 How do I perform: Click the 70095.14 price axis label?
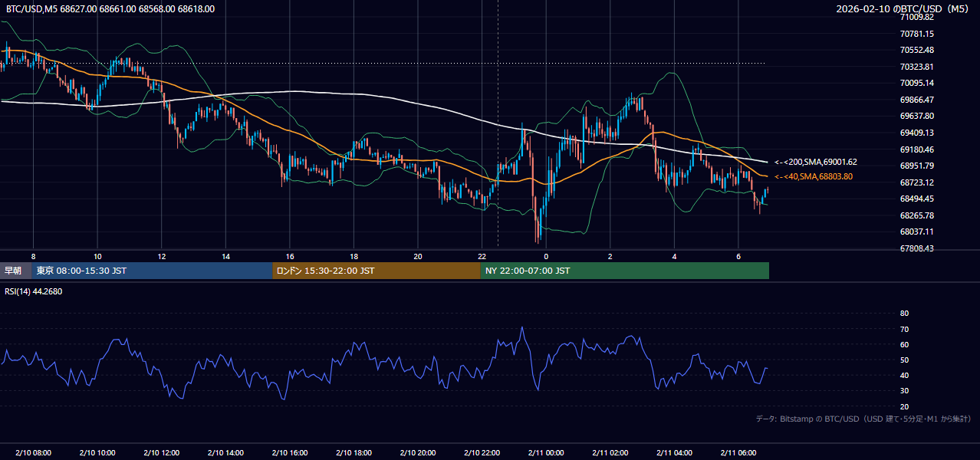point(917,83)
